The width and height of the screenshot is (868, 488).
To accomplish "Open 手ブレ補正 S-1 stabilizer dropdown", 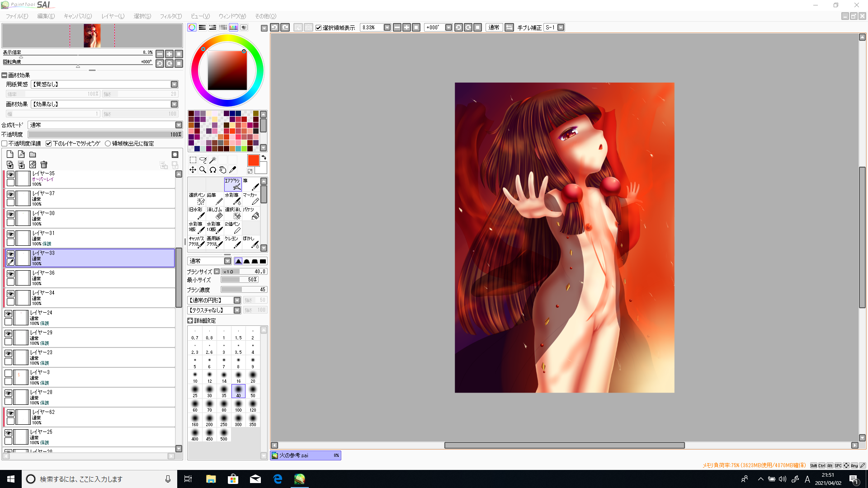I will pos(561,28).
